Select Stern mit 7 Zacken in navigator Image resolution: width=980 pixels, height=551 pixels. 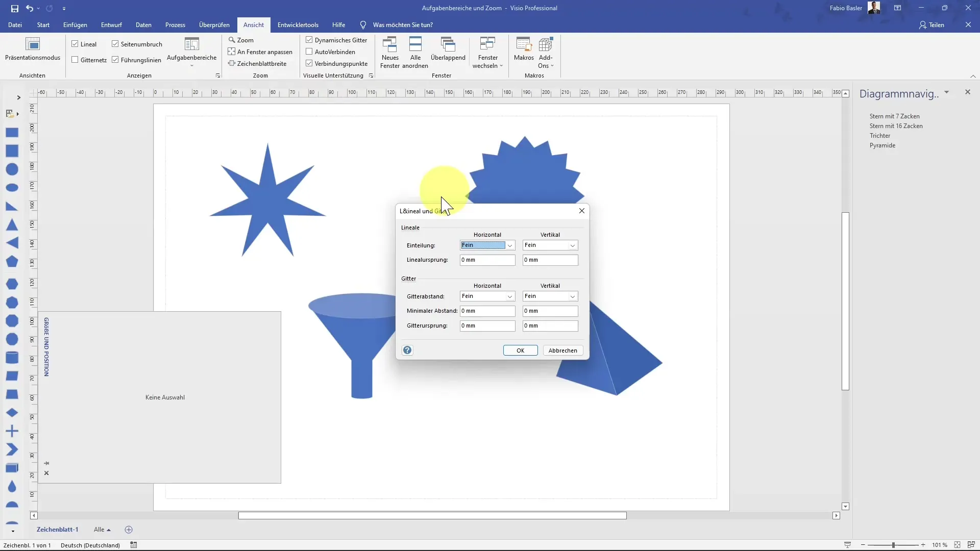pyautogui.click(x=894, y=116)
